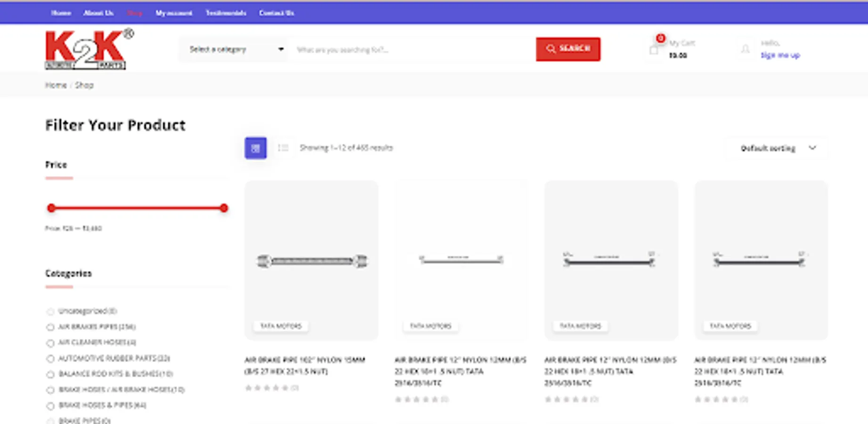This screenshot has height=424, width=868.
Task: Click the user account bell icon
Action: pos(746,49)
